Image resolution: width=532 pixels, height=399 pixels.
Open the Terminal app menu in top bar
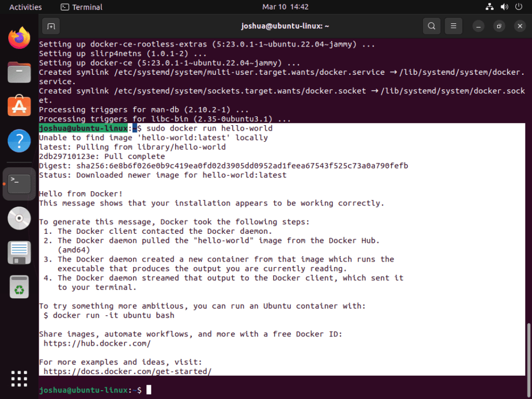[81, 7]
